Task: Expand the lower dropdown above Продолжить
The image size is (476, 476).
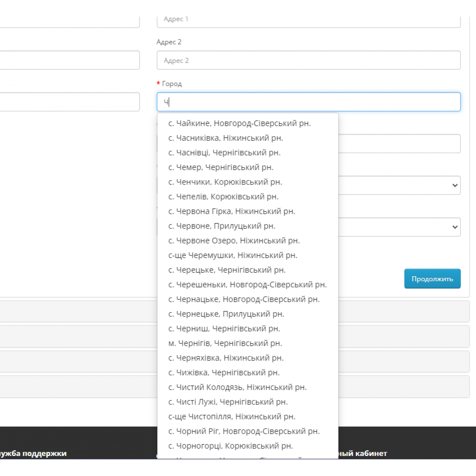Action: (399, 227)
